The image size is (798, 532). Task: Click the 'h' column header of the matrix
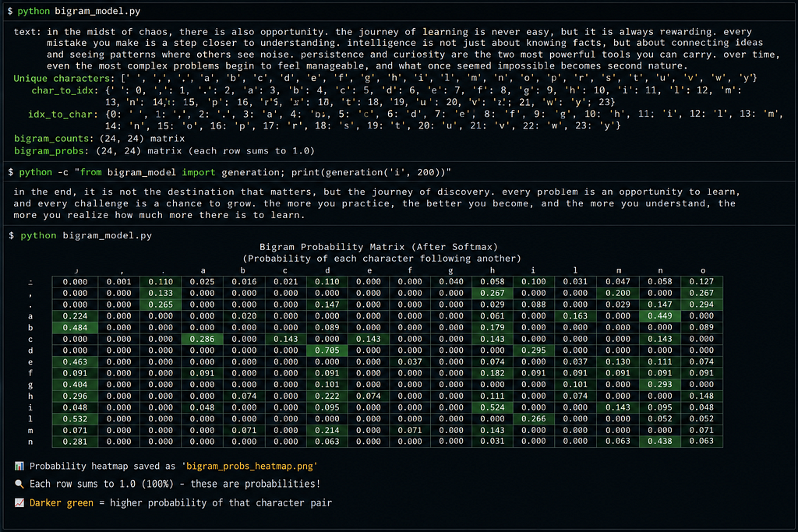point(493,270)
